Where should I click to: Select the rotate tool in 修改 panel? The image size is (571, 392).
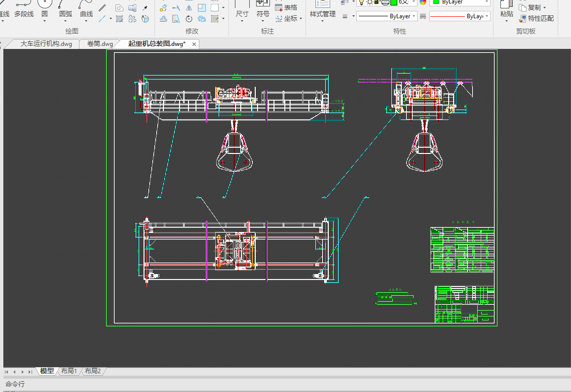click(189, 19)
